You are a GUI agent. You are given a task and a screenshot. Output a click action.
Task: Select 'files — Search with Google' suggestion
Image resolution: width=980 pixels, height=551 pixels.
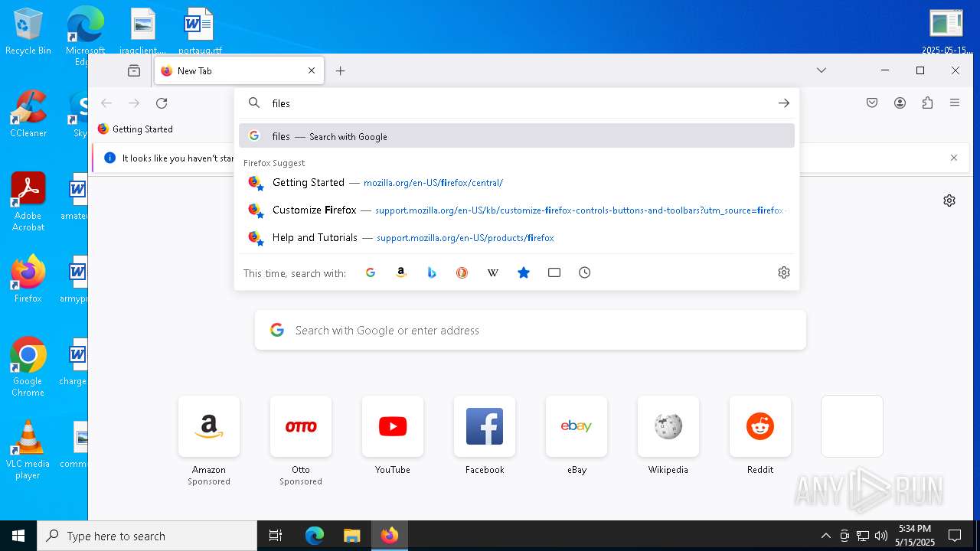pyautogui.click(x=517, y=136)
